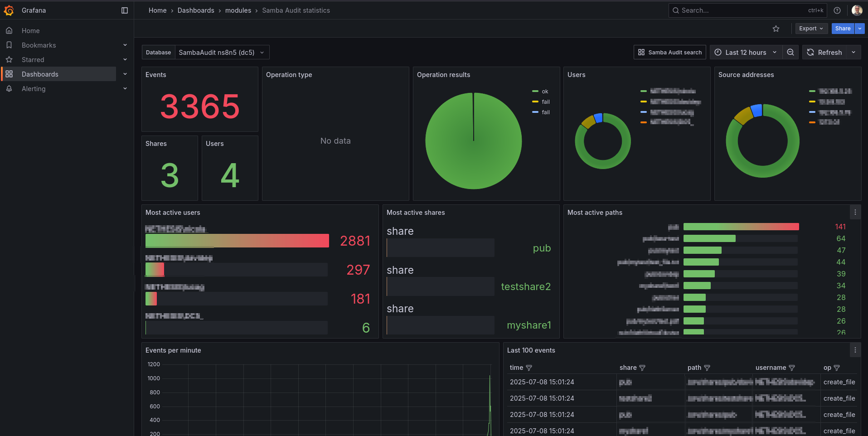The image size is (868, 436).
Task: Click the Refresh button
Action: pyautogui.click(x=824, y=53)
